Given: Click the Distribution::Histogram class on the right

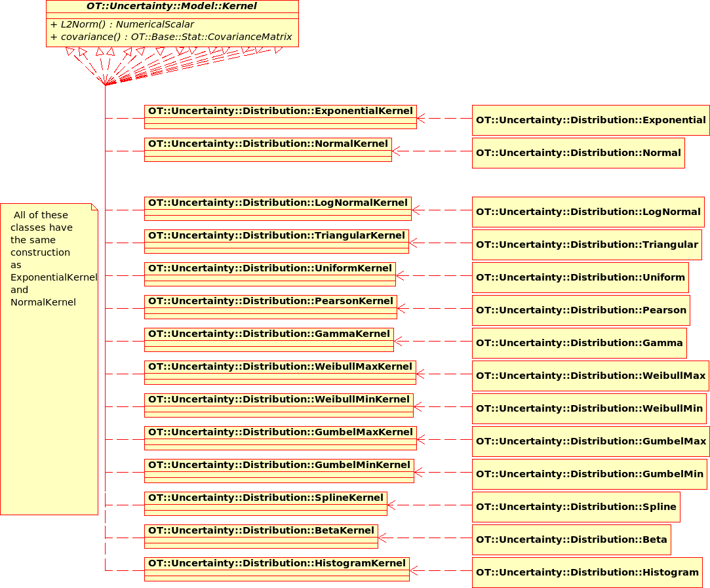Looking at the screenshot, I should (x=587, y=572).
